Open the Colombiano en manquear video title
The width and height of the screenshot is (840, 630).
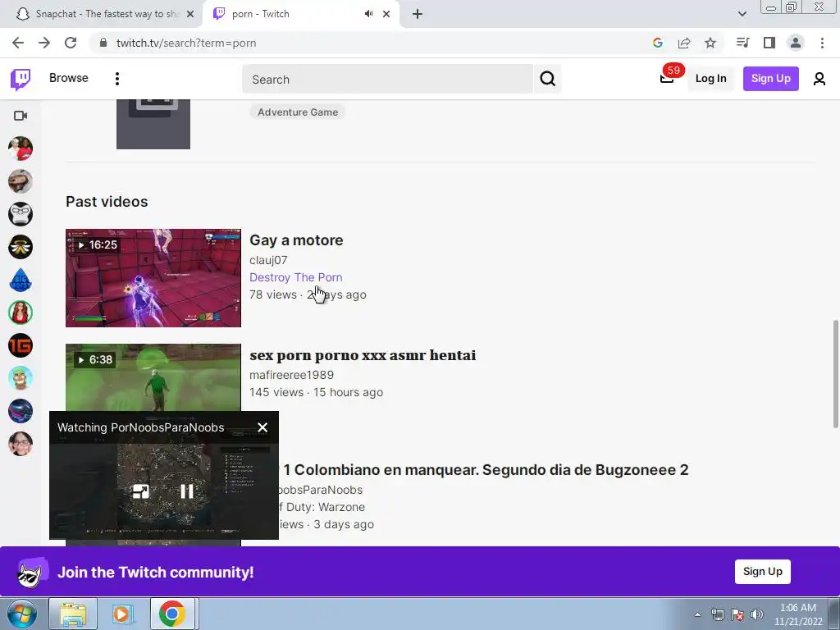click(x=486, y=470)
